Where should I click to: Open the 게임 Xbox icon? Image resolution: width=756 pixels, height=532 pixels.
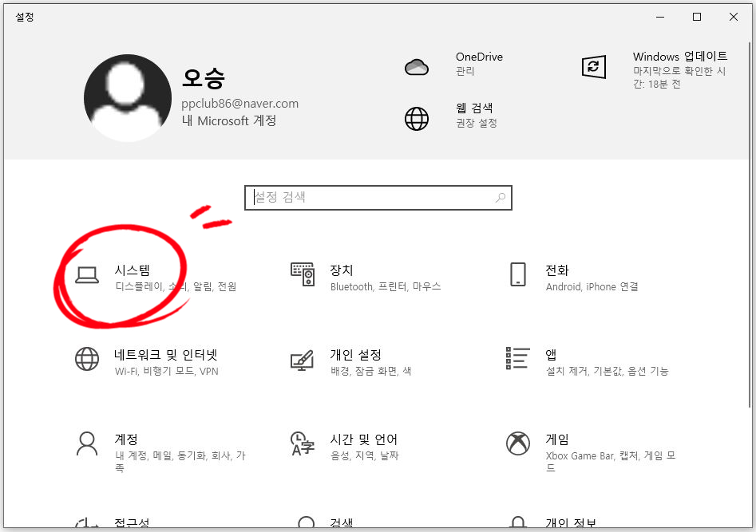point(518,443)
